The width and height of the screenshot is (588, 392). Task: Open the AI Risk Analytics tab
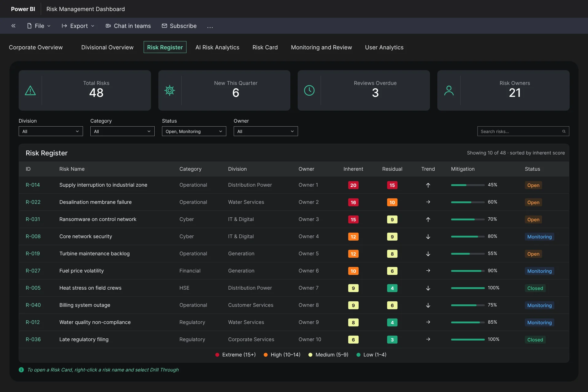click(217, 47)
